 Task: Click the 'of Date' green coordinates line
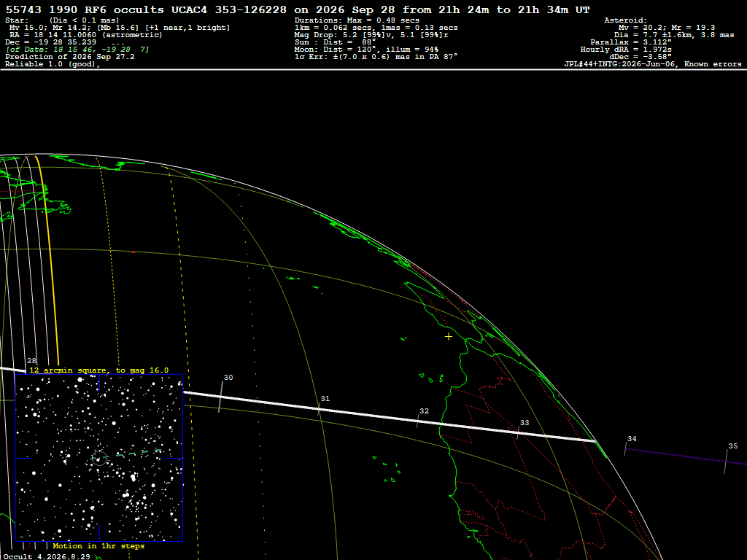(77, 50)
